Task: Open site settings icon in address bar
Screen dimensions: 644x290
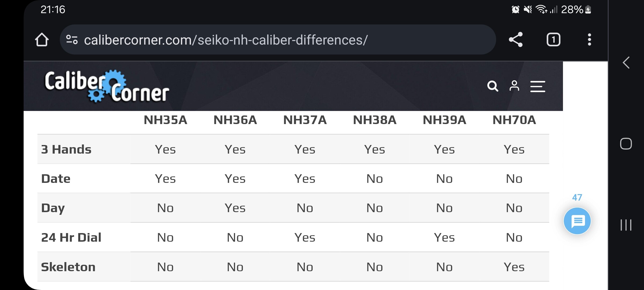Action: [72, 40]
